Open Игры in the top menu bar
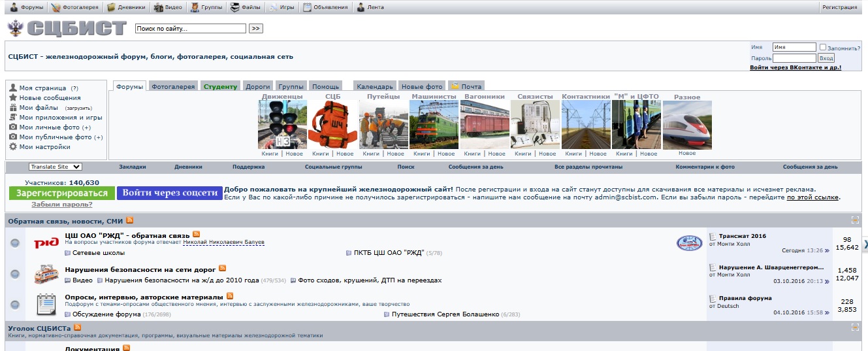 (281, 7)
